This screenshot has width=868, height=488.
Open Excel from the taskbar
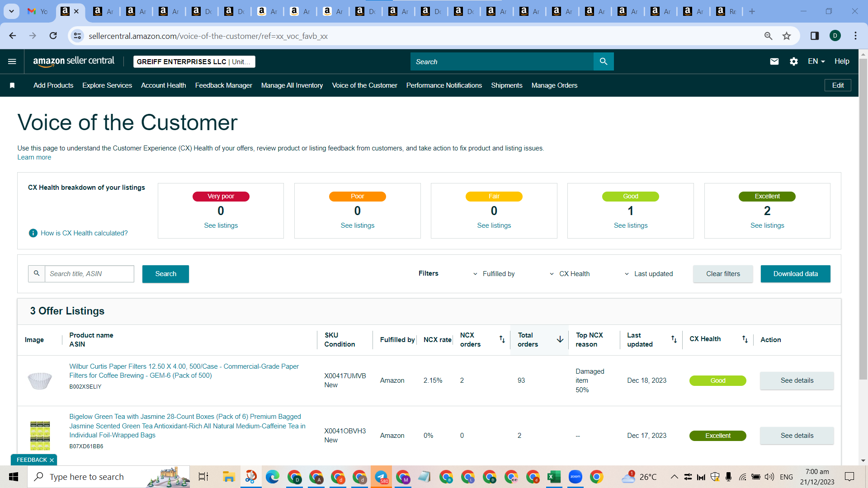(x=554, y=477)
